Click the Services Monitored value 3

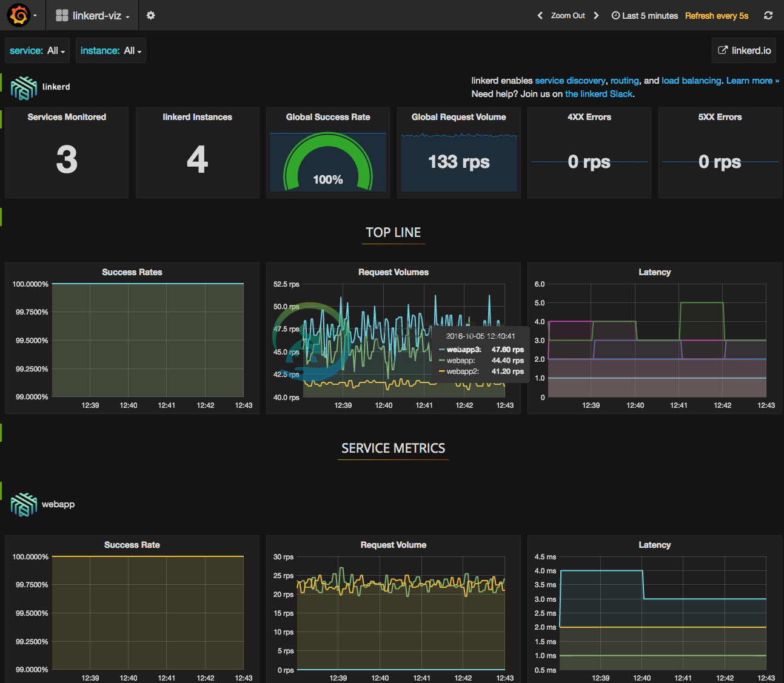67,160
